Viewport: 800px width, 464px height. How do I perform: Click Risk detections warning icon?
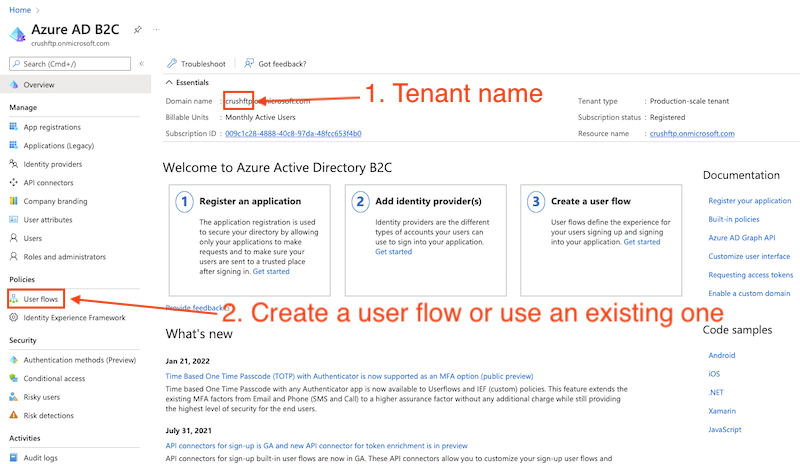14,415
